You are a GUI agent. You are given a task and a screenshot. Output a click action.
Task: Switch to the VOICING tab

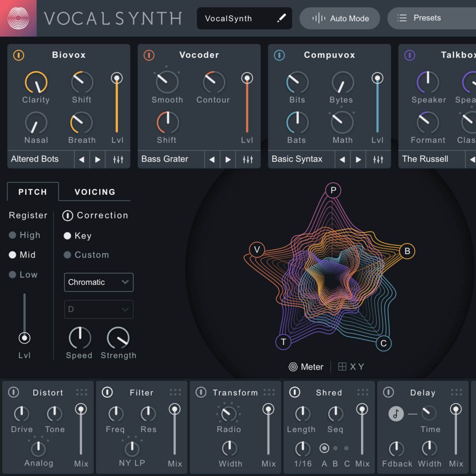pyautogui.click(x=95, y=192)
